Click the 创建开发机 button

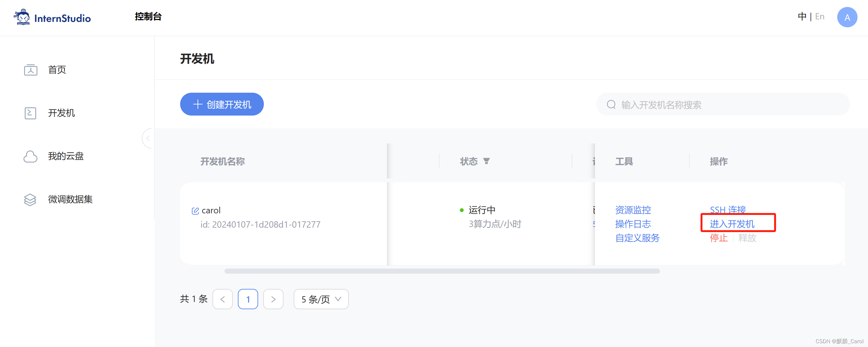[x=222, y=104]
